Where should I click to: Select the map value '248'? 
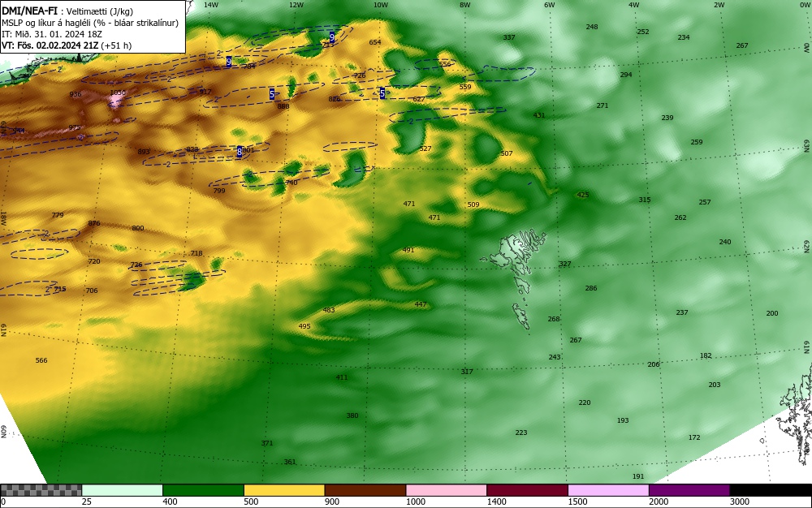click(592, 27)
